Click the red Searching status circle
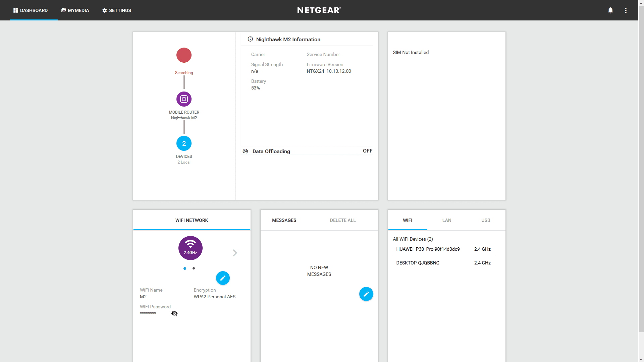The height and width of the screenshot is (362, 644). click(x=184, y=55)
